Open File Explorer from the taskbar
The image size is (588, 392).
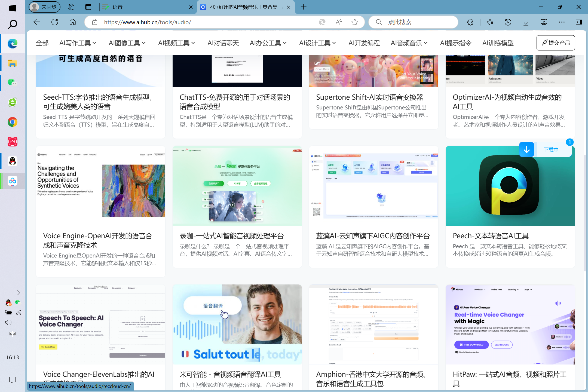12,63
